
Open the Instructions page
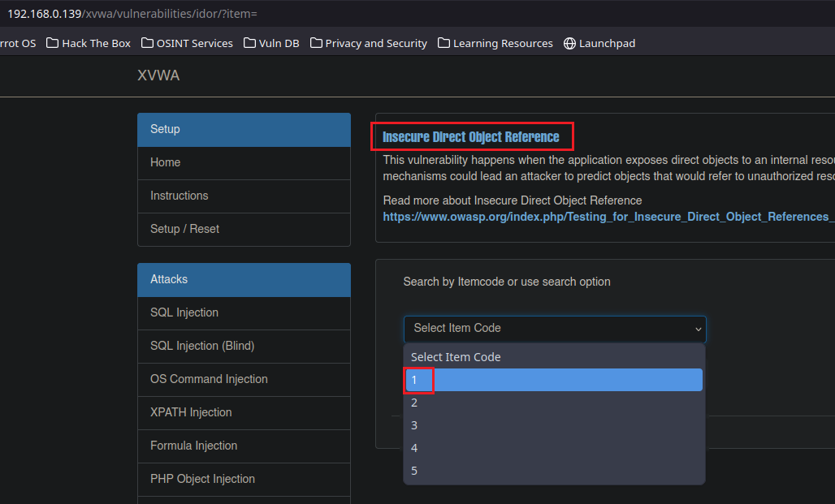point(180,196)
